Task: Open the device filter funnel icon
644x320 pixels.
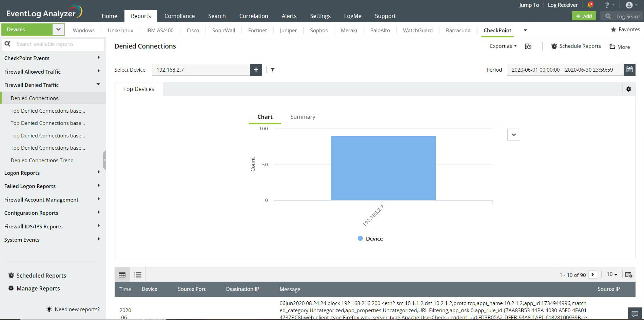Action: point(273,70)
